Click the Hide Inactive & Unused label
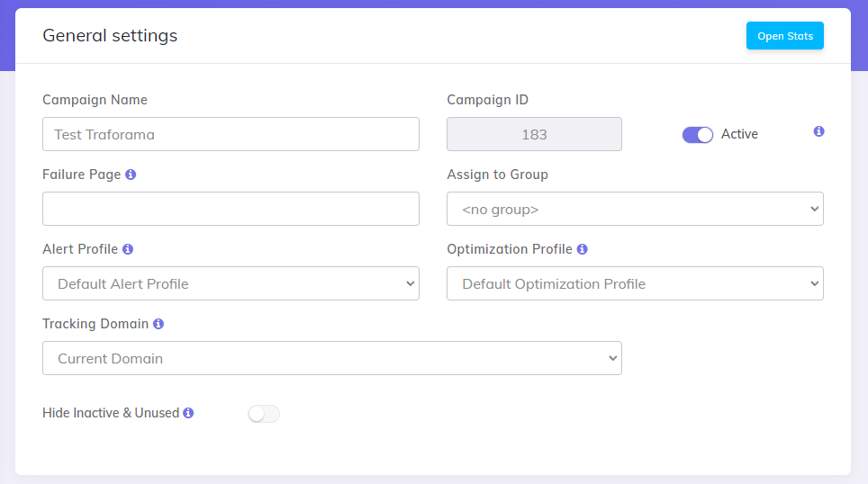Image resolution: width=868 pixels, height=484 pixels. click(111, 413)
